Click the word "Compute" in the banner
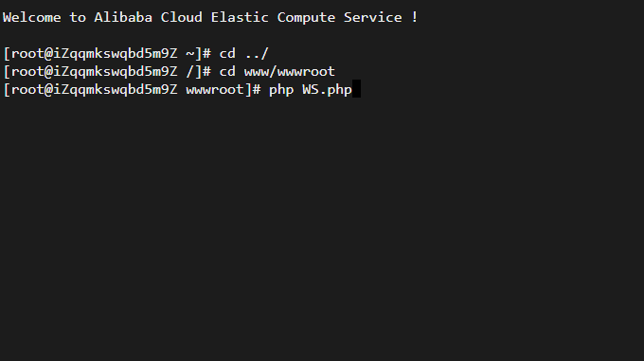This screenshot has width=644, height=361. pyautogui.click(x=307, y=18)
